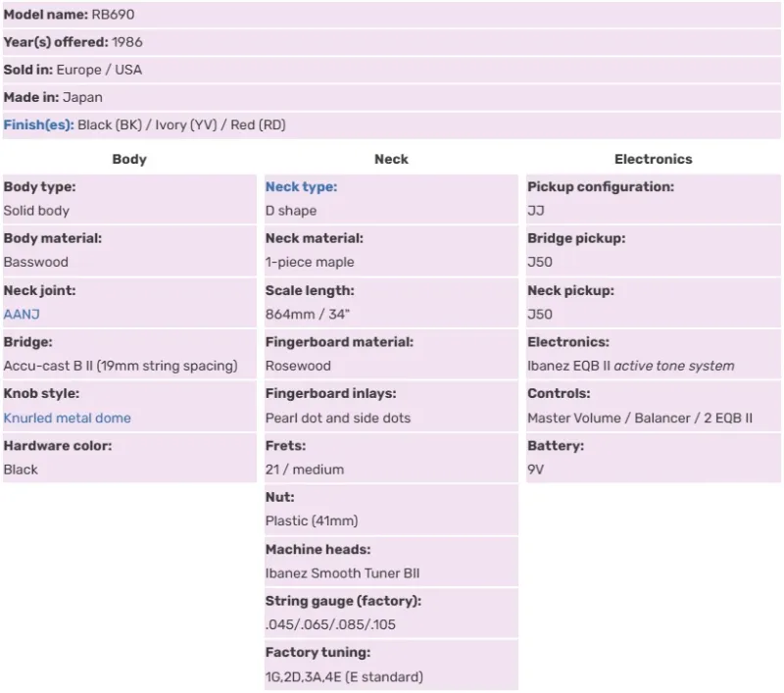Click the 'Scale length:' label

pos(310,290)
